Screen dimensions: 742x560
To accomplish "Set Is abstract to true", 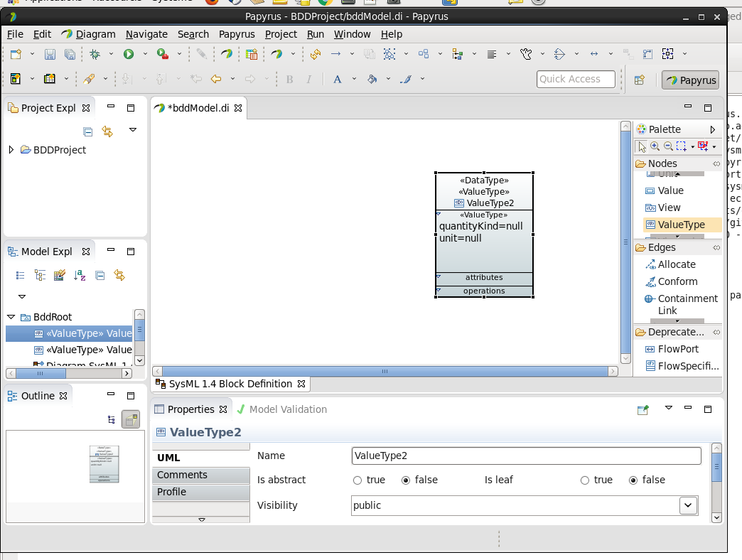I will point(357,480).
